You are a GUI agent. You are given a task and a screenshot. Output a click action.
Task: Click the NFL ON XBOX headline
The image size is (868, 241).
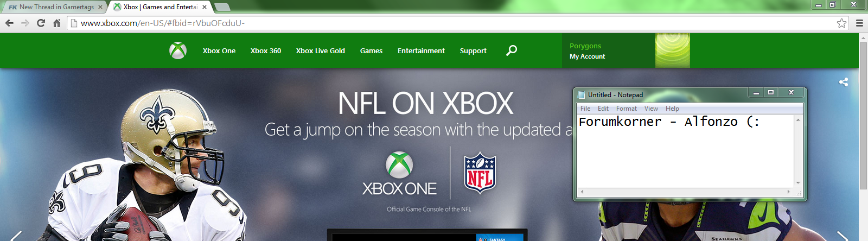(425, 103)
